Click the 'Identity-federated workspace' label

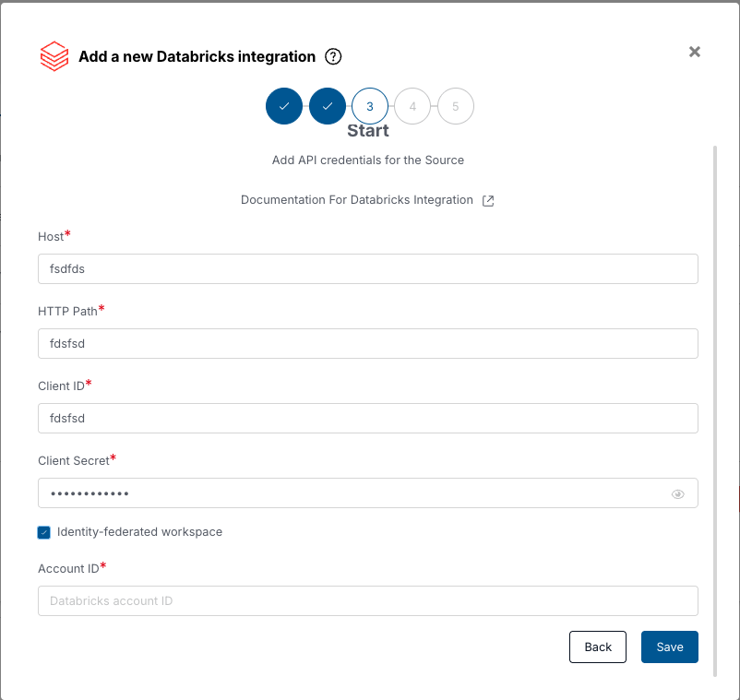point(139,532)
